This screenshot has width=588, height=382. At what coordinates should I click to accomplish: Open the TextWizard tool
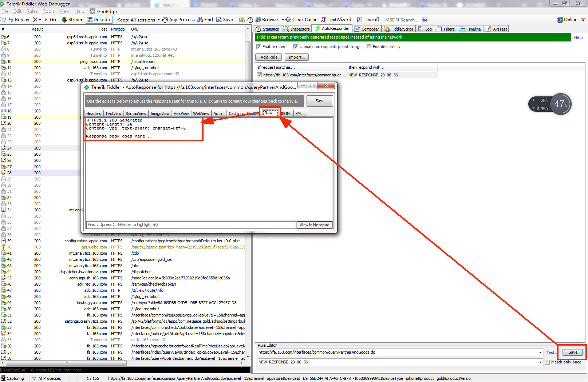point(336,20)
